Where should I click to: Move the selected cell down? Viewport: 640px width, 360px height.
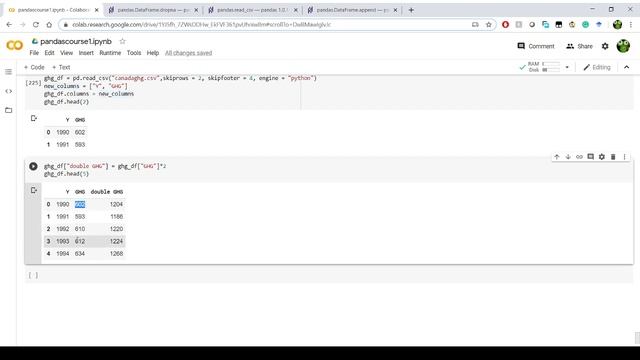[x=568, y=157]
